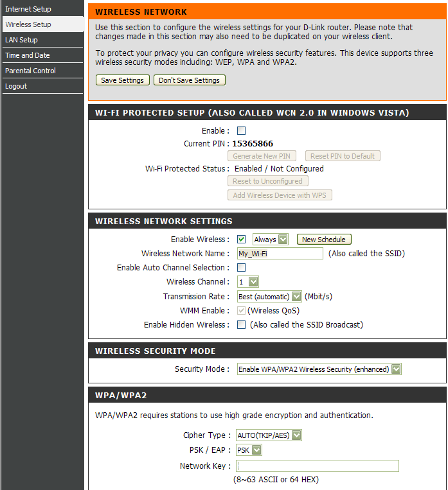This screenshot has width=448, height=490.
Task: Click Don't Save Settings button
Action: click(189, 80)
